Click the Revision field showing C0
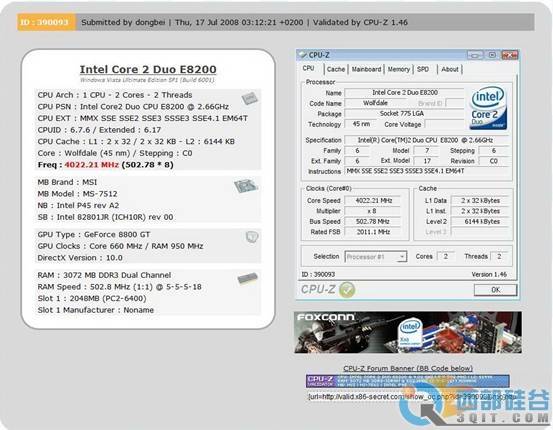This screenshot has height=430, width=553. [x=493, y=161]
